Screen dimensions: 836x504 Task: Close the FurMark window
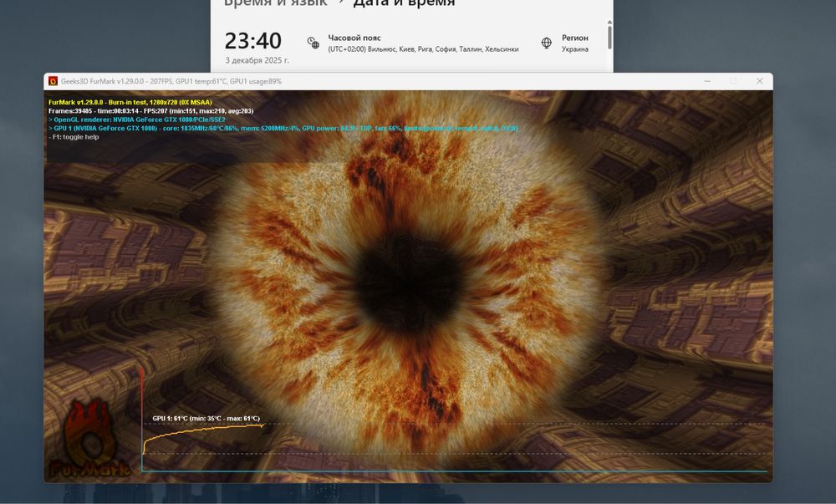click(x=760, y=81)
